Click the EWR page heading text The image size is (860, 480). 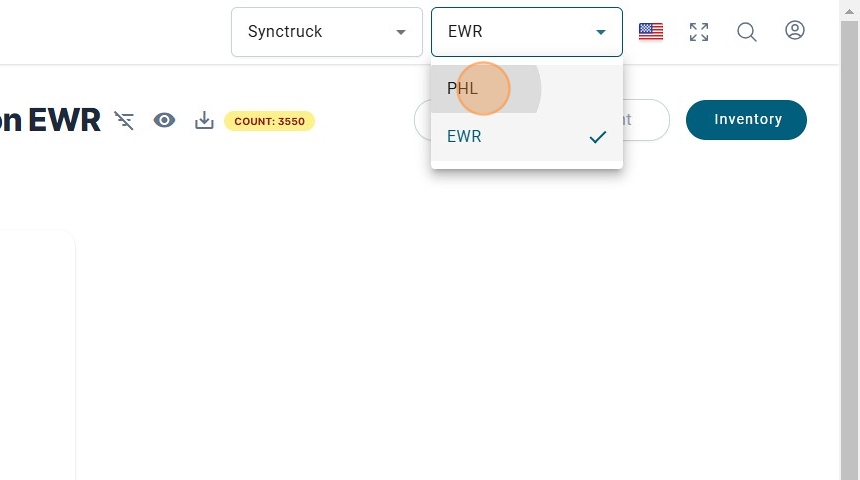(63, 121)
